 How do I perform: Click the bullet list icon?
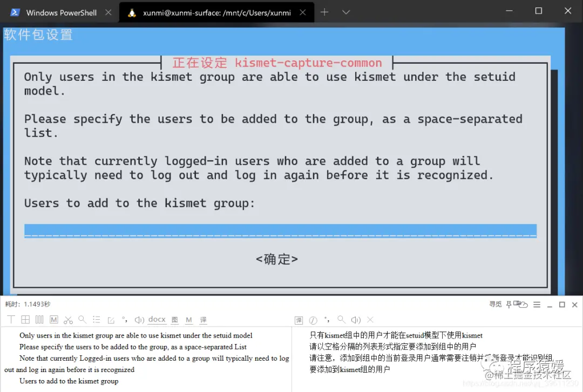pyautogui.click(x=96, y=319)
